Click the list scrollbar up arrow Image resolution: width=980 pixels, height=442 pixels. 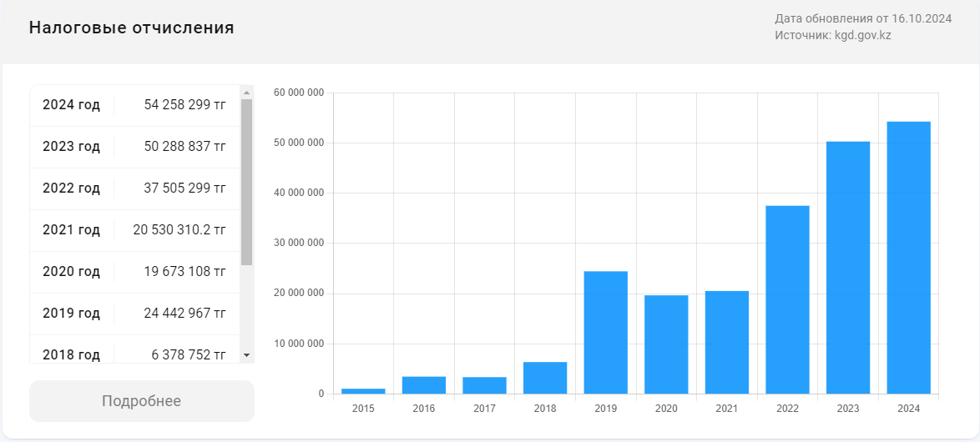(x=246, y=93)
